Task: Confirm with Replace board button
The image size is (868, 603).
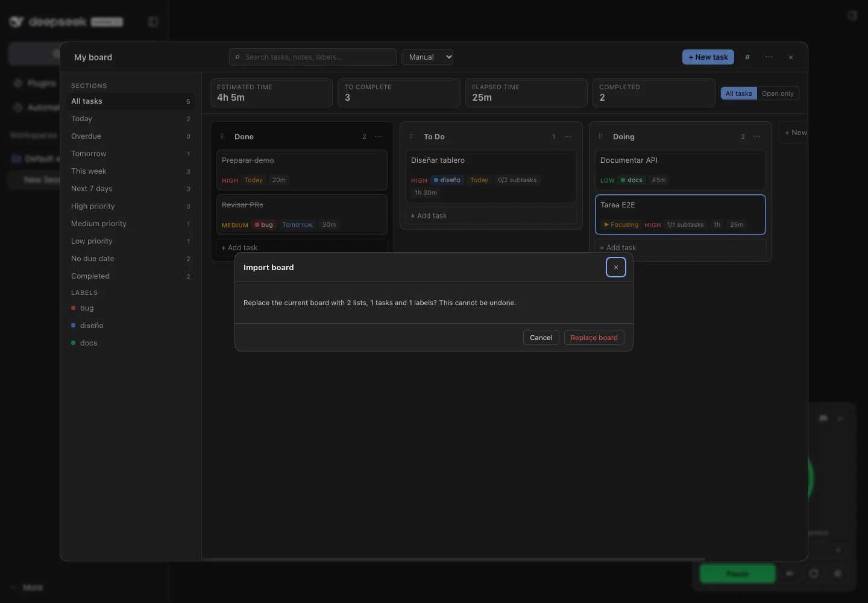Action: click(594, 338)
